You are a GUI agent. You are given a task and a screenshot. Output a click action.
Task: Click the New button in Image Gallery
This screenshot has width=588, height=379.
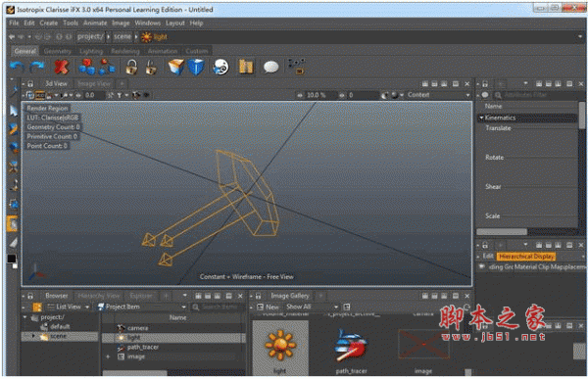pyautogui.click(x=268, y=308)
